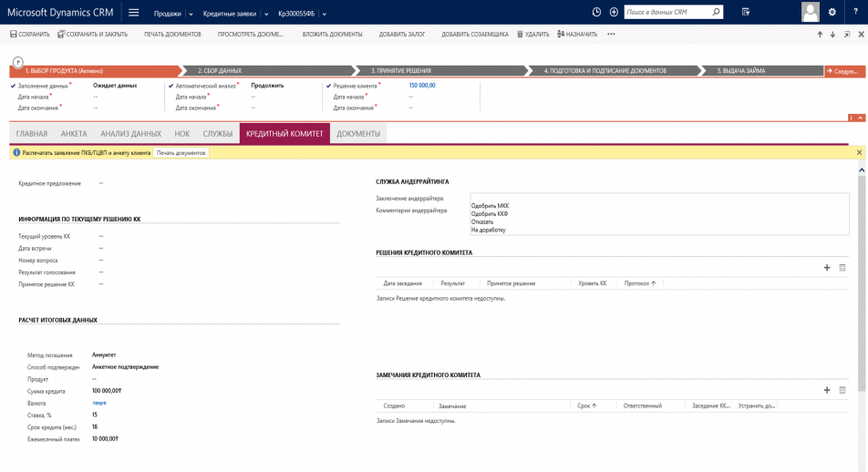Open the hamburger navigation menu
The image size is (868, 472).
coord(134,13)
